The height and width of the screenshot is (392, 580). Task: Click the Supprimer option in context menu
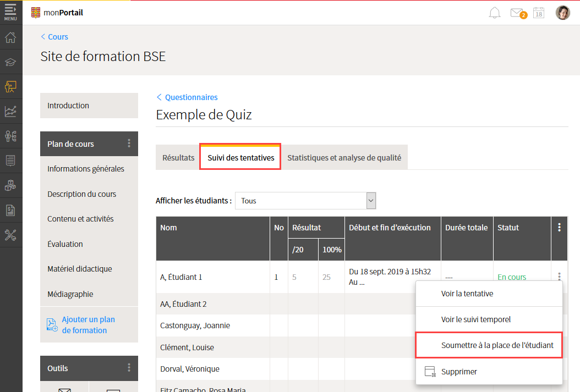[x=459, y=372]
